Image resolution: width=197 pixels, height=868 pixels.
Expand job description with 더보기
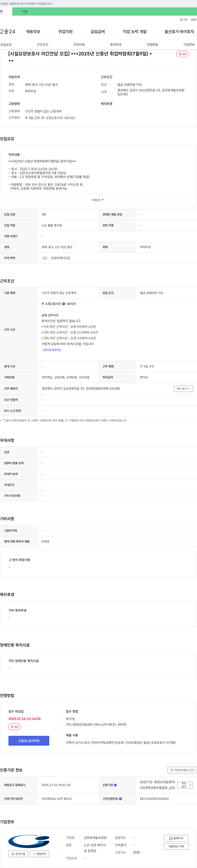pos(98,200)
